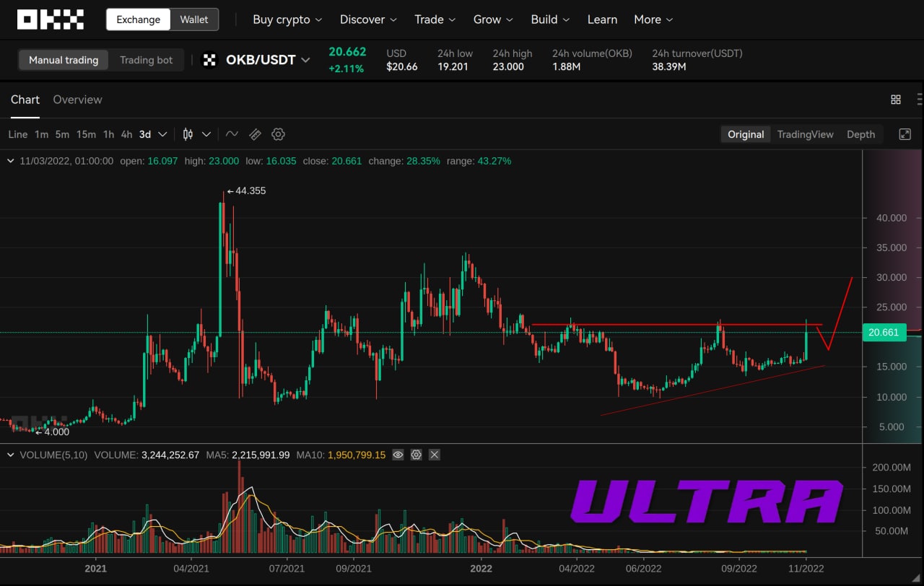
Task: Switch chart view to Original
Action: pyautogui.click(x=746, y=134)
